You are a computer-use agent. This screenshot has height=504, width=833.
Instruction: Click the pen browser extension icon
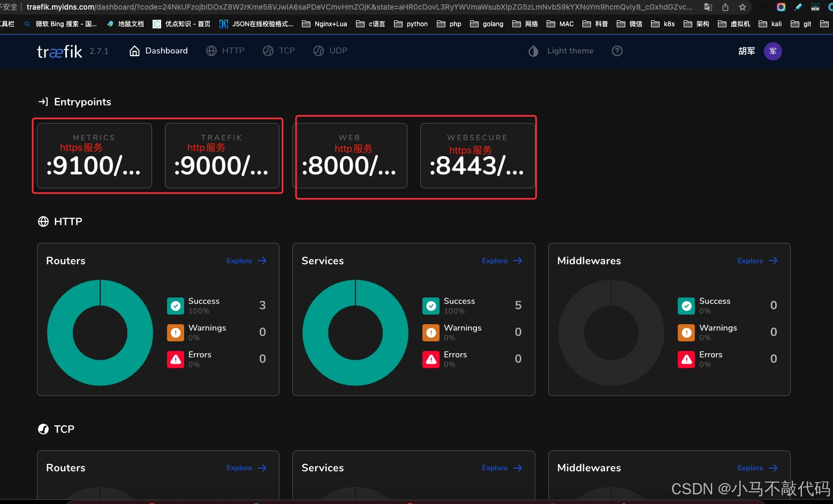[x=798, y=7]
